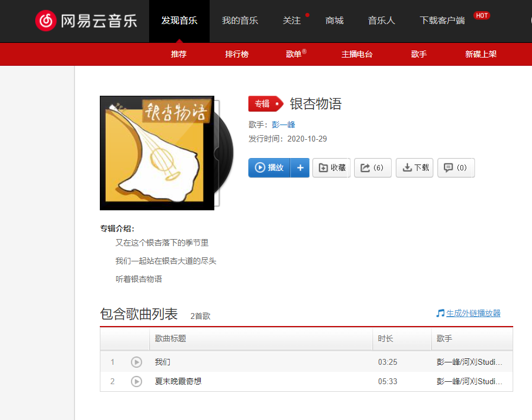This screenshot has width=532, height=420.
Task: Open the 我的音乐 tab
Action: (x=240, y=21)
